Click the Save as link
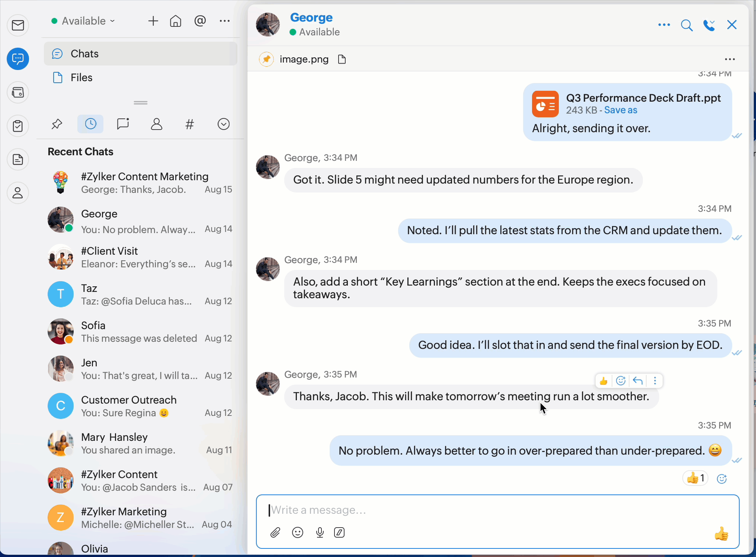 (620, 110)
